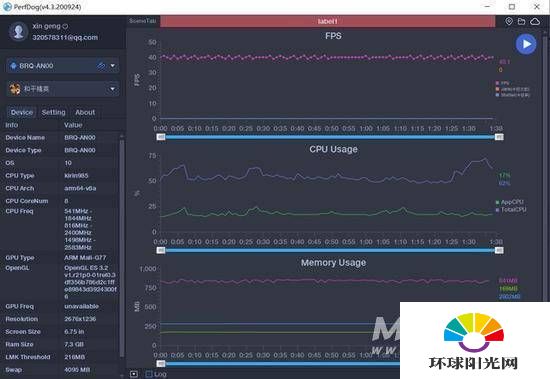Open the folder icon in top toolbar
550x379 pixels.
point(522,21)
